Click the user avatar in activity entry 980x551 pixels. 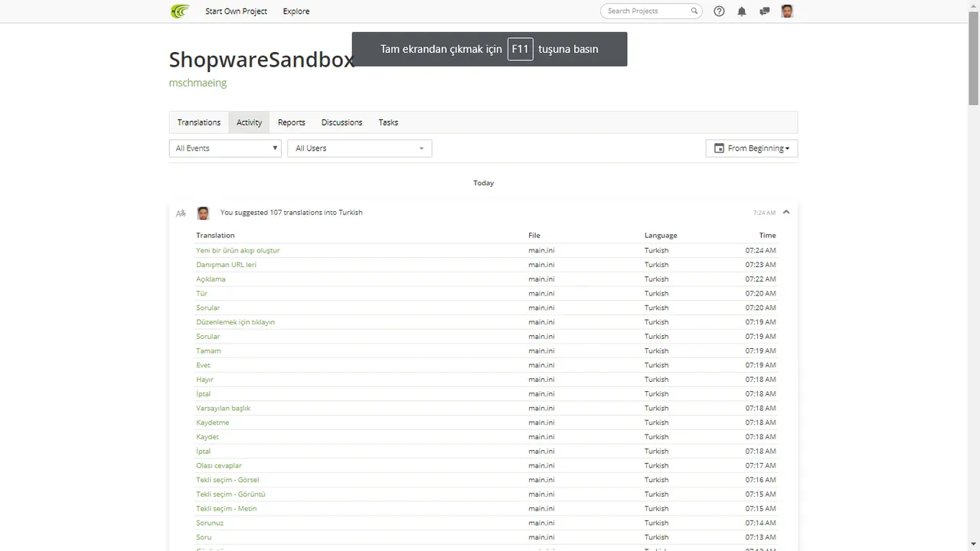coord(203,213)
